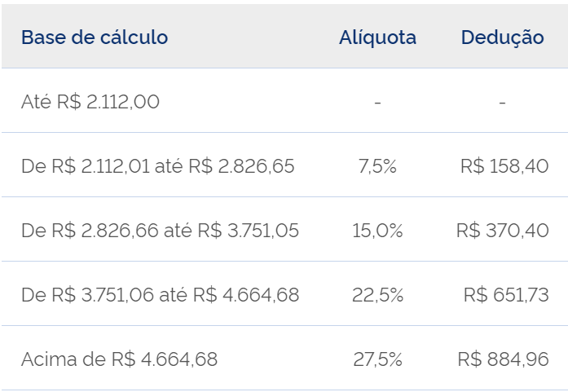Viewport: 568px width, 392px height.
Task: Select the 22,5% rate cell
Action: [377, 295]
